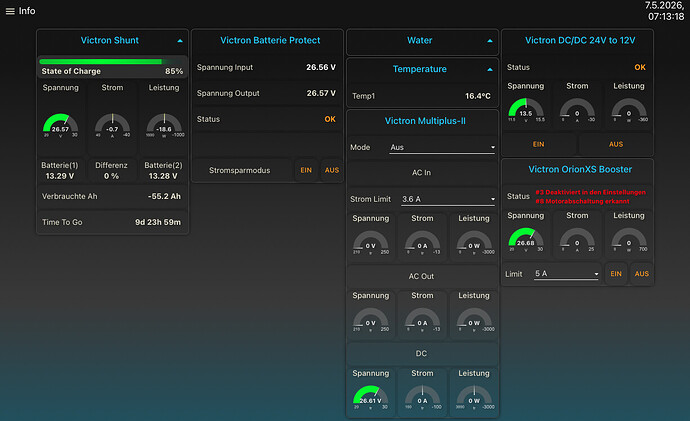Open the Multiplus Mode dropdown
The height and width of the screenshot is (421, 690).
(x=442, y=147)
